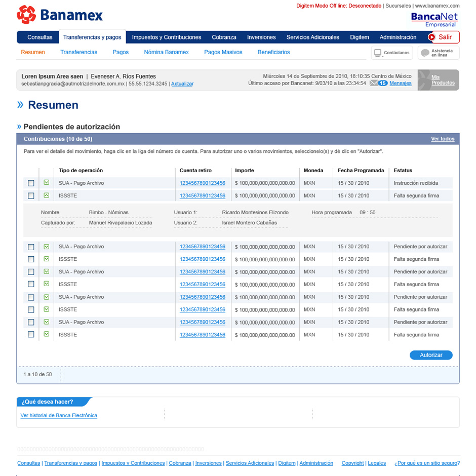Click the Banamex logo
Image resolution: width=476 pixels, height=476 pixels.
(60, 15)
